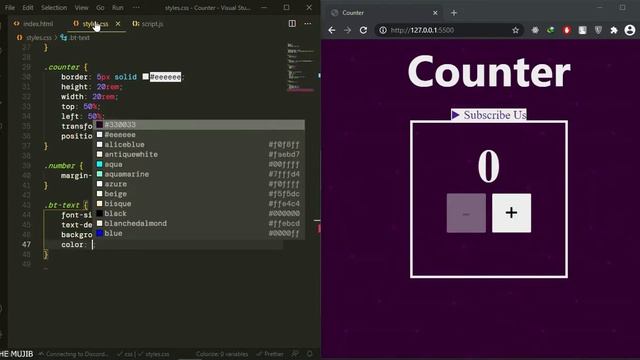Click the Prettier status bar item
This screenshot has width=640, height=360.
point(269,354)
